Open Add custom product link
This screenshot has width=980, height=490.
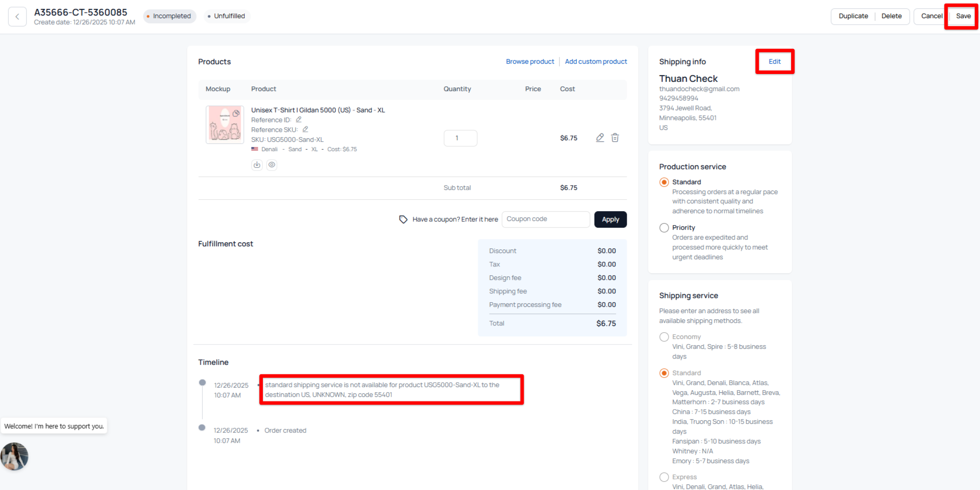pos(596,62)
